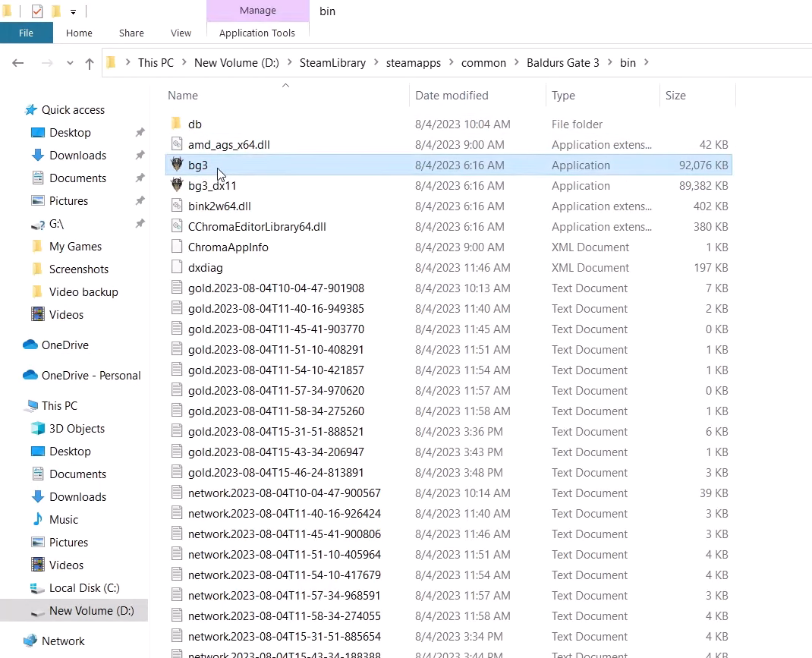The height and width of the screenshot is (658, 812).
Task: Sort by Date modified column header
Action: (x=477, y=96)
